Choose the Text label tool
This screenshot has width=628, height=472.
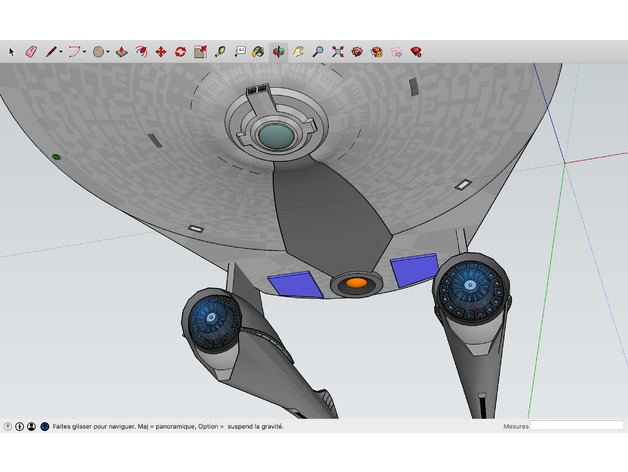(240, 52)
